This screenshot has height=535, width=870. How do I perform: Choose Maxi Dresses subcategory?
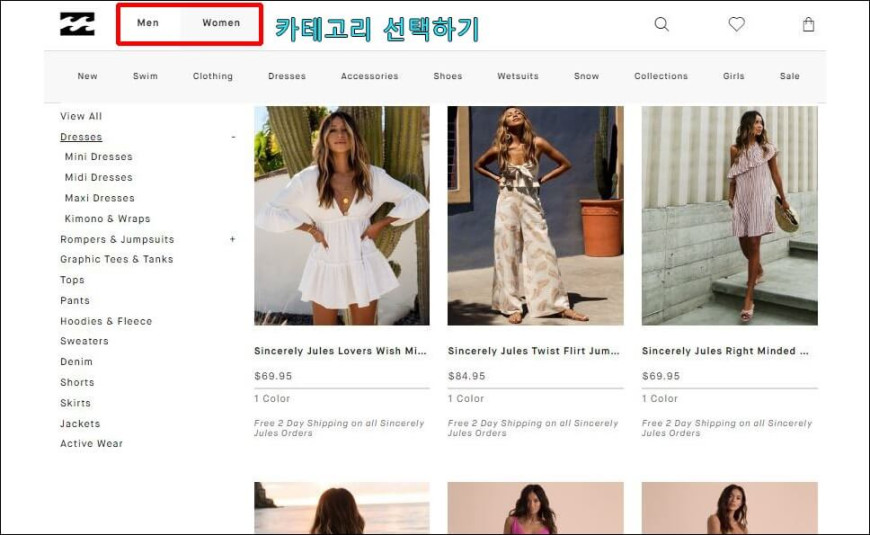click(x=99, y=198)
